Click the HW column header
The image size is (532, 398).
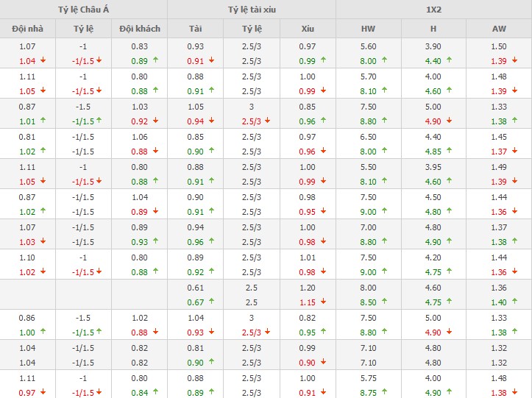pyautogui.click(x=368, y=29)
